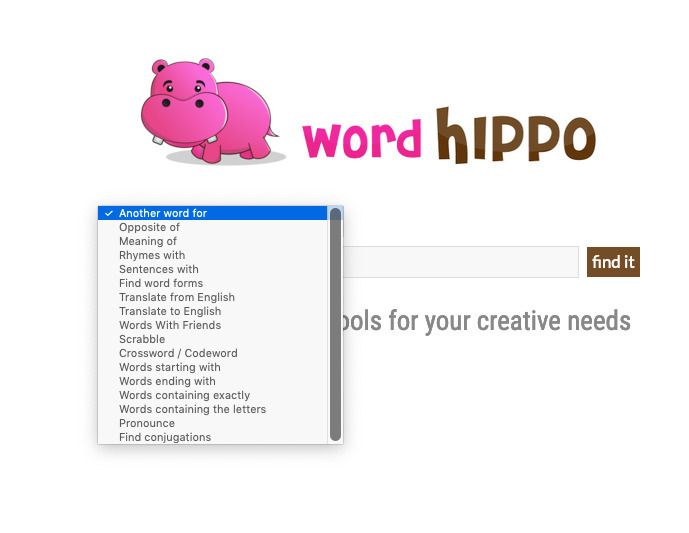Select 'Words starting with' option
This screenshot has height=533, width=689.
tap(169, 367)
